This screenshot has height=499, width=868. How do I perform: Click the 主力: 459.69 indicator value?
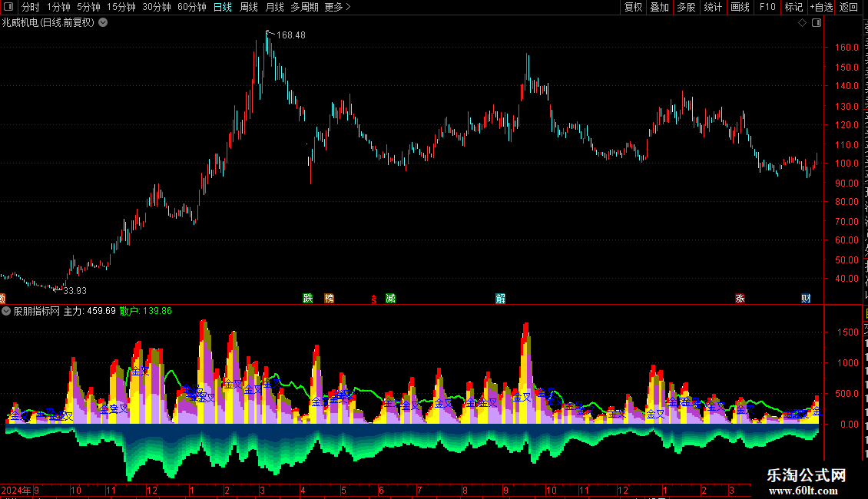pyautogui.click(x=90, y=311)
